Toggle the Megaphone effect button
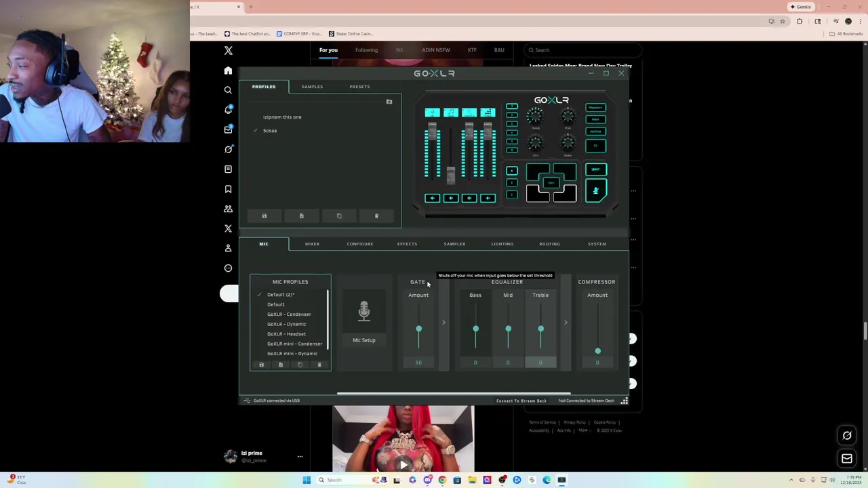The image size is (868, 488). [595, 107]
